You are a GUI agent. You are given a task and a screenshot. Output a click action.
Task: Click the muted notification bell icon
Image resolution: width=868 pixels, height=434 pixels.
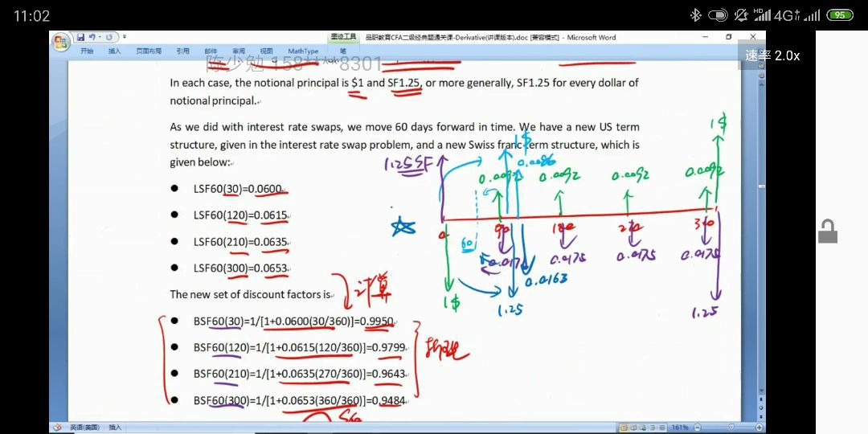tap(741, 15)
